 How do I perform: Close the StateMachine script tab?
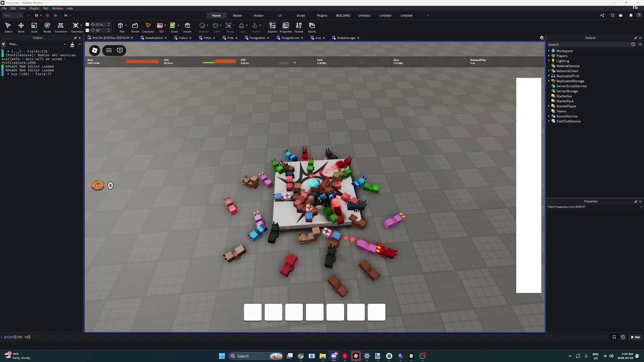(x=167, y=38)
